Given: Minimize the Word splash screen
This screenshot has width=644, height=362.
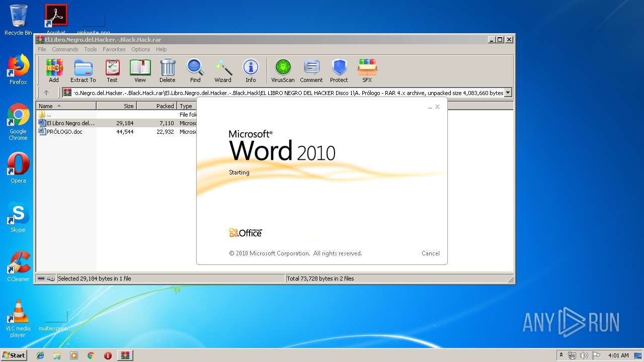Looking at the screenshot, I should pos(430,107).
